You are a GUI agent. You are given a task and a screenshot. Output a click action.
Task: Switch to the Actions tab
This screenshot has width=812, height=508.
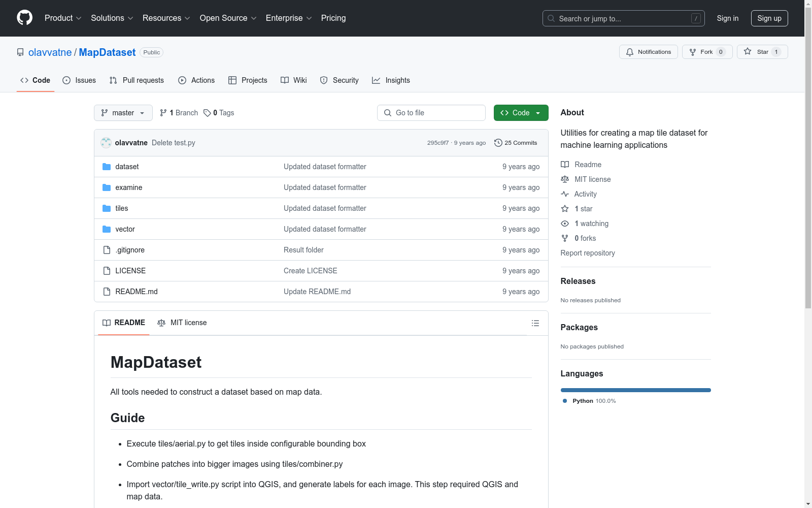pyautogui.click(x=196, y=80)
